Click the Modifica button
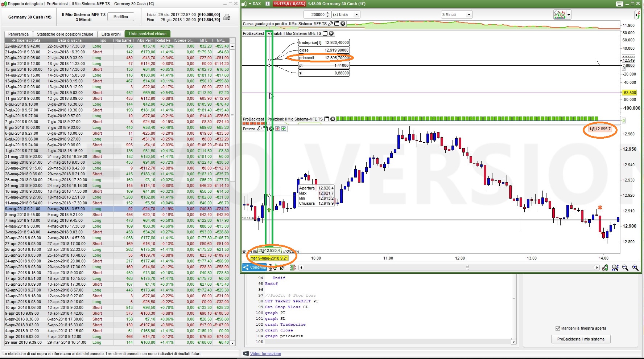 [x=121, y=17]
